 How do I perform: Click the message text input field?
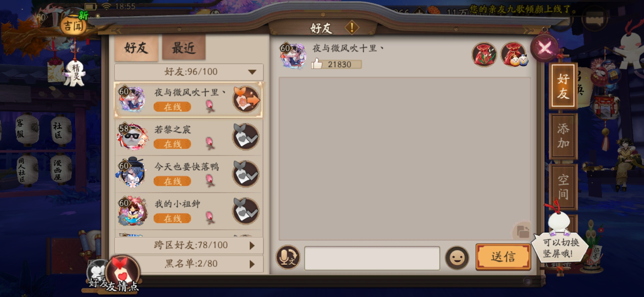(372, 258)
